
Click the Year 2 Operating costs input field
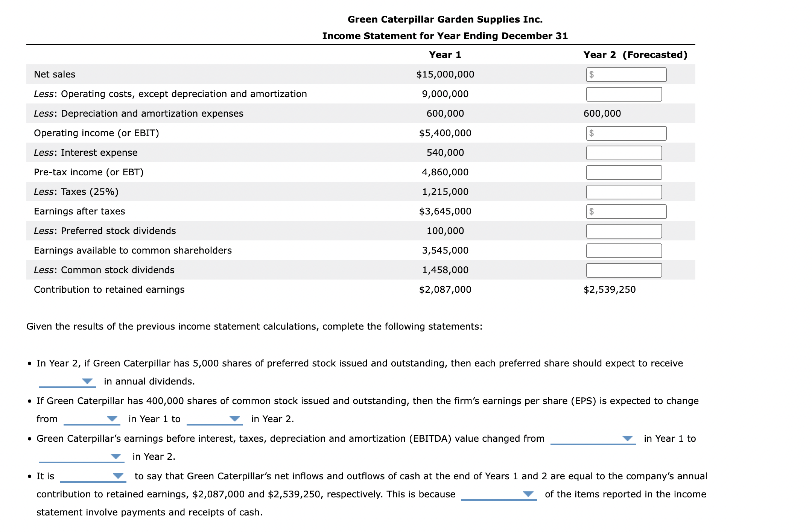click(x=624, y=94)
